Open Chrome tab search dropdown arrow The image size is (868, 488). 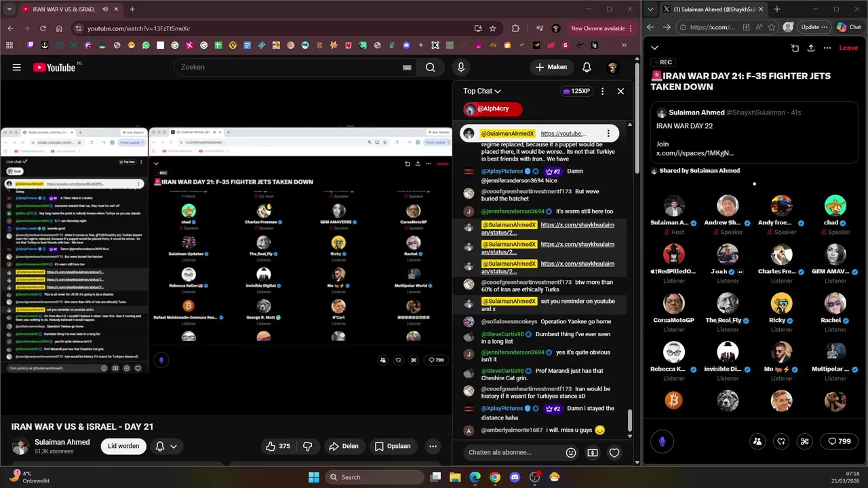pyautogui.click(x=9, y=9)
